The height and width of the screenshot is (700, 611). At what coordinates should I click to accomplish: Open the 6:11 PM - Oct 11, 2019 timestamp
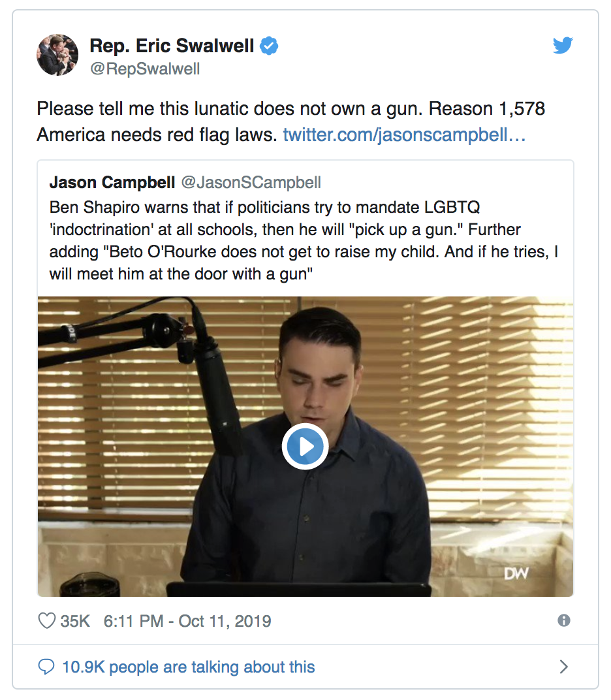[187, 620]
